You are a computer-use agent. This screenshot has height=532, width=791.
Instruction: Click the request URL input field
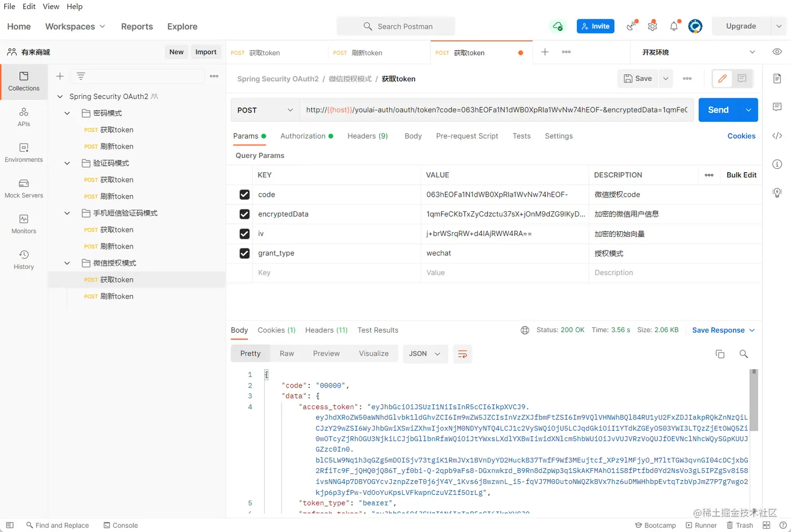(x=496, y=110)
